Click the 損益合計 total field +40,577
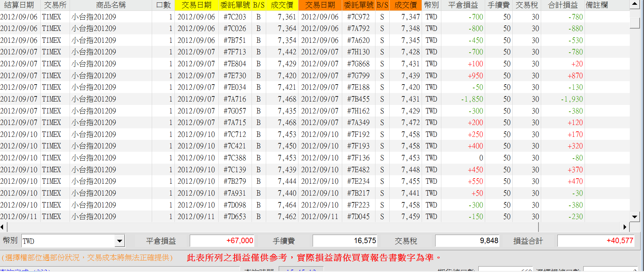 click(x=596, y=241)
